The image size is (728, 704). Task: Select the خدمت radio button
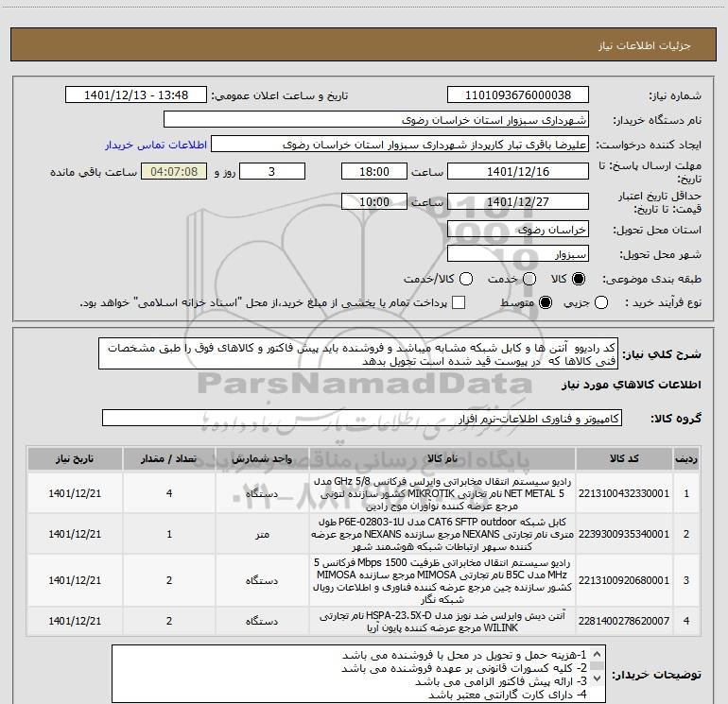pyautogui.click(x=529, y=279)
